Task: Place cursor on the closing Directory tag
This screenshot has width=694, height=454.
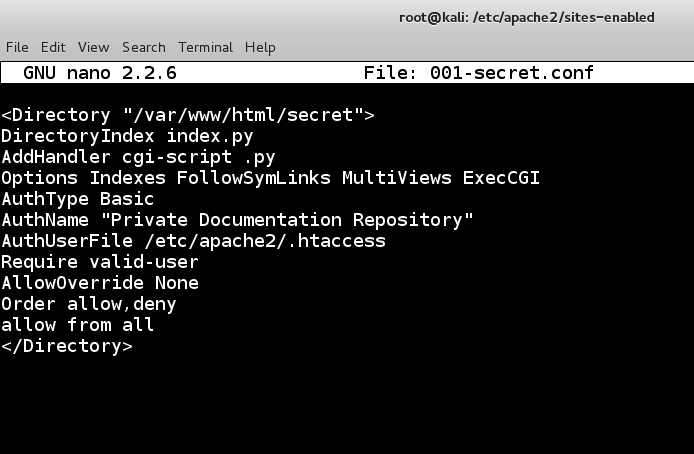Action: pos(67,346)
